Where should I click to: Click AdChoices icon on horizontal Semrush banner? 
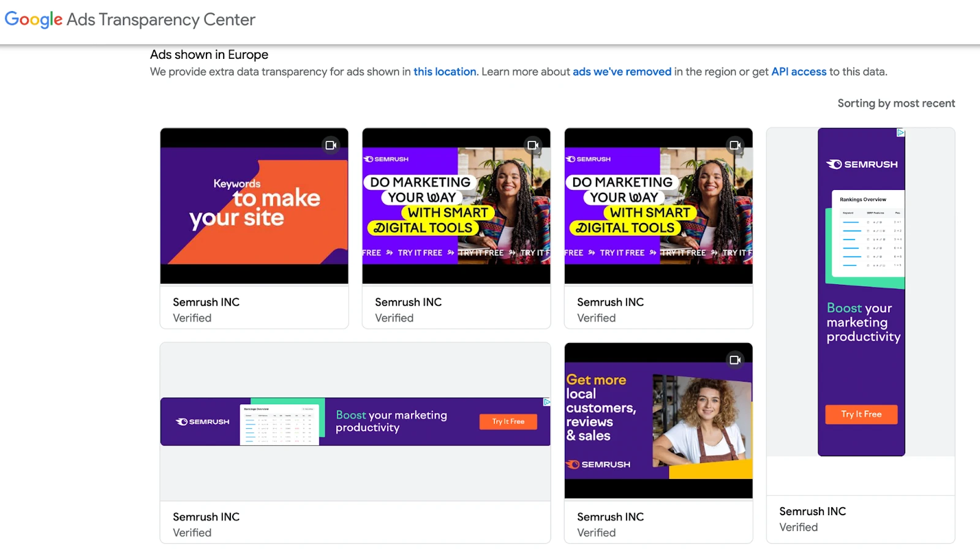546,402
